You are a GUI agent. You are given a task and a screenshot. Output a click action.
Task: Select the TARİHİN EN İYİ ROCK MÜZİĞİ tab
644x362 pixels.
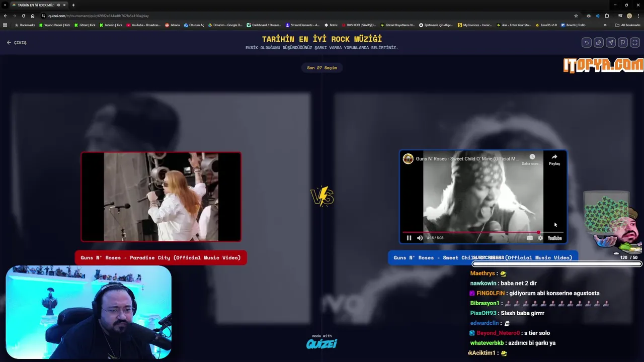point(39,5)
